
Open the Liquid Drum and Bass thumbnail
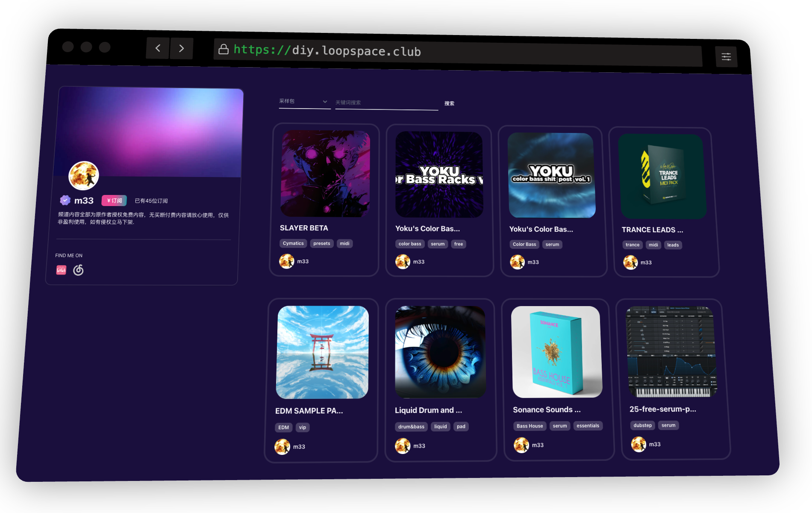[439, 351]
